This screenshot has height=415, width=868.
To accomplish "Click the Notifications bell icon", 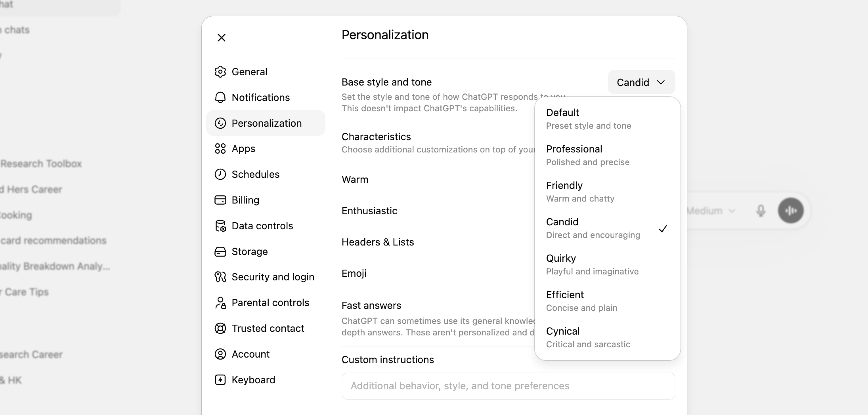I will tap(220, 97).
